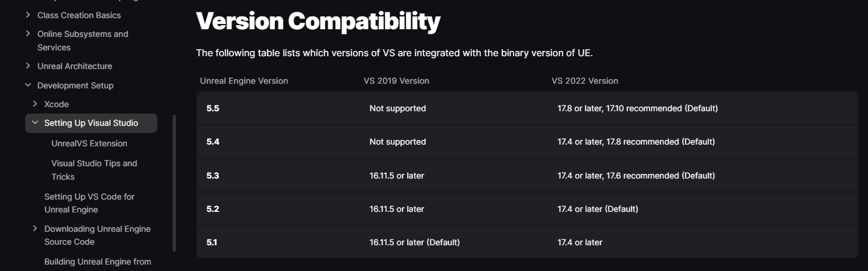Expand the Unreal Architecture chevron
This screenshot has height=271, width=868.
(x=28, y=66)
